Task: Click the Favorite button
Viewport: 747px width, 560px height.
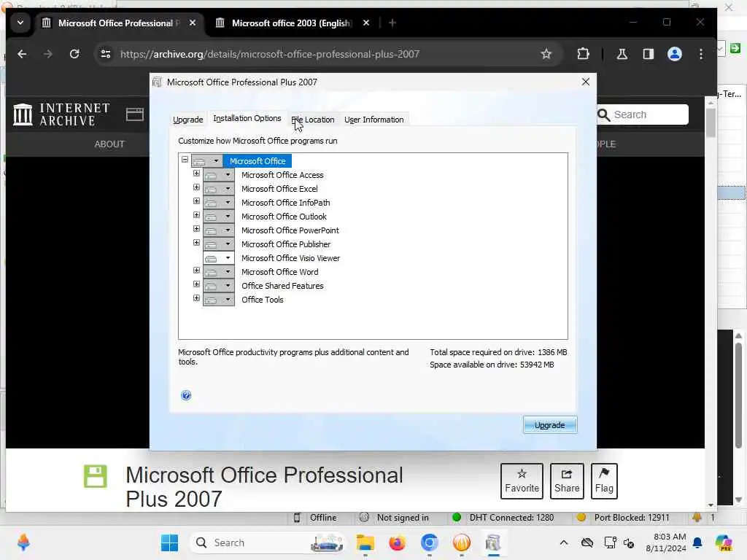Action: [522, 481]
